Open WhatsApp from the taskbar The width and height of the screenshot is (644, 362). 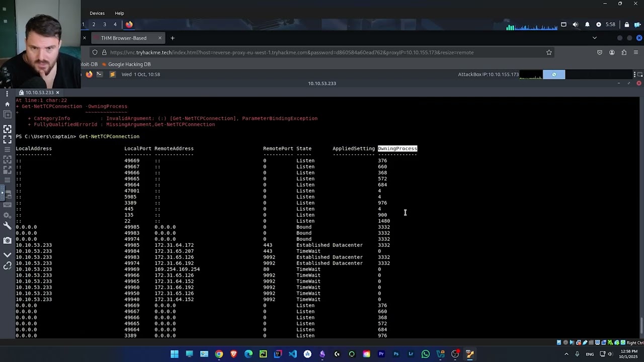[426, 354]
